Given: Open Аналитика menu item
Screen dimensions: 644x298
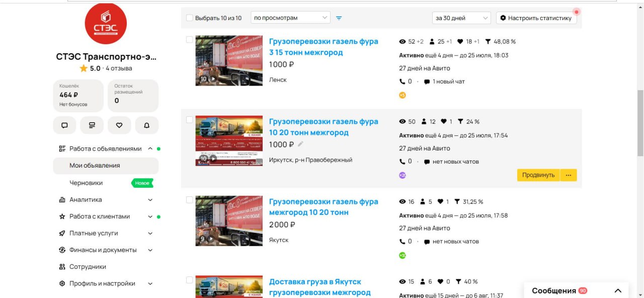Looking at the screenshot, I should click(86, 199).
